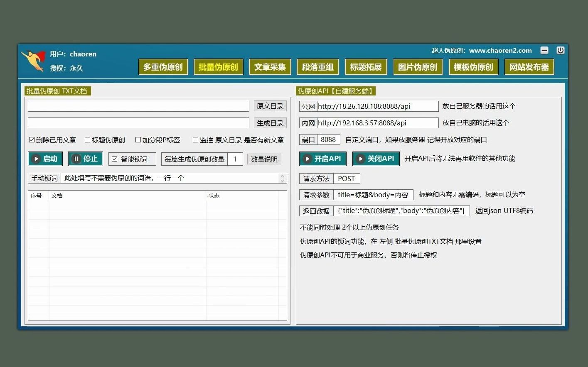
Task: Click the 生成目录 browse button
Action: (x=270, y=123)
